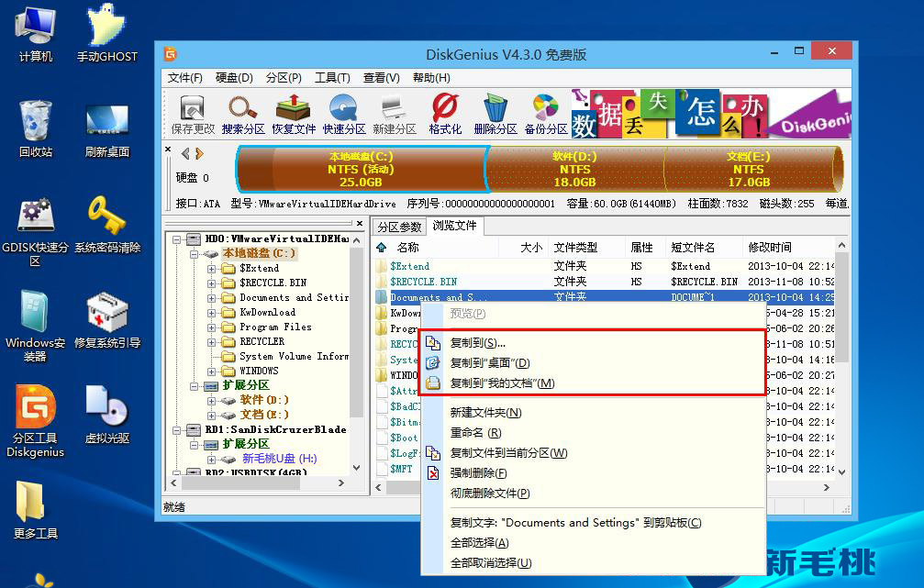Select the 更多工具 folder icon

36,510
